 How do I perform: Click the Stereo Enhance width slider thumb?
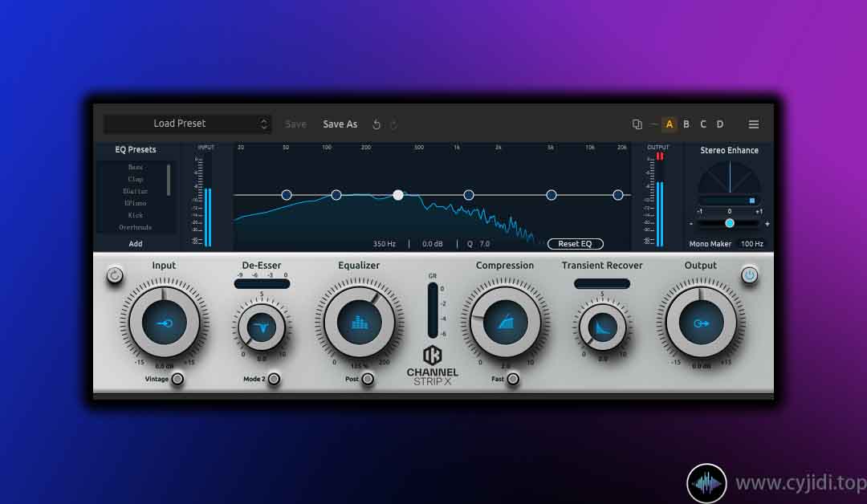tap(730, 223)
